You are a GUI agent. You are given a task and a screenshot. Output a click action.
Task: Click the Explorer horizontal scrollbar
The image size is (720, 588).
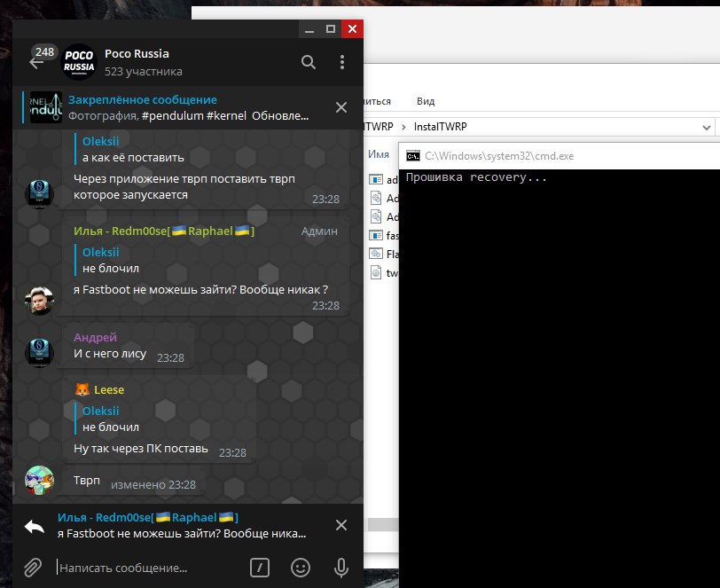(x=383, y=525)
